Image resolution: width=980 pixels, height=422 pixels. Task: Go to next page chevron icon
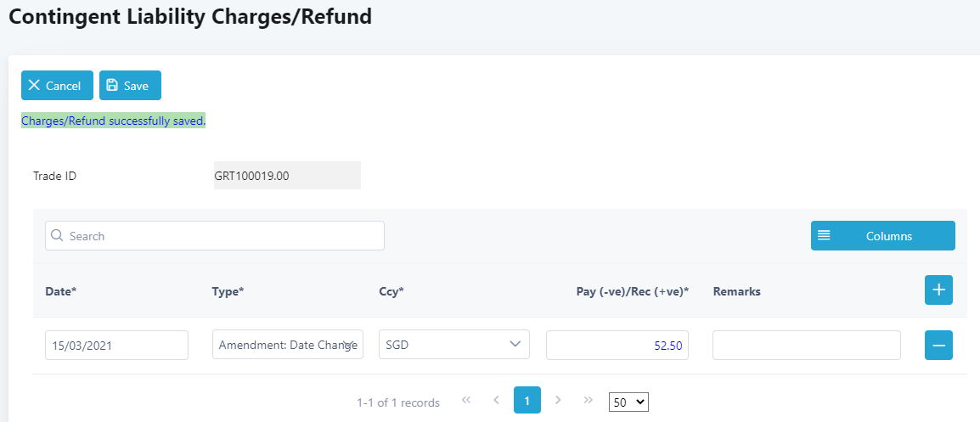point(558,400)
